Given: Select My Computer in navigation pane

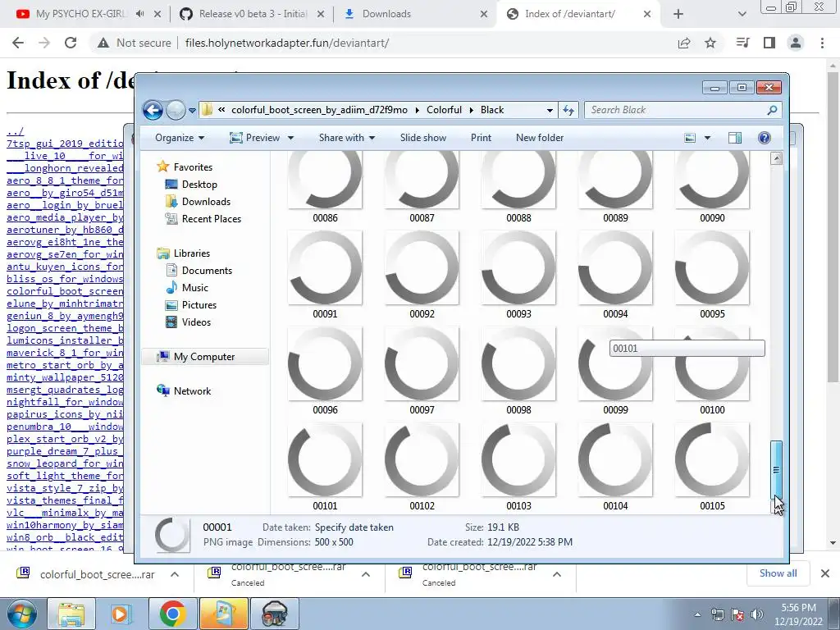Looking at the screenshot, I should [x=204, y=357].
